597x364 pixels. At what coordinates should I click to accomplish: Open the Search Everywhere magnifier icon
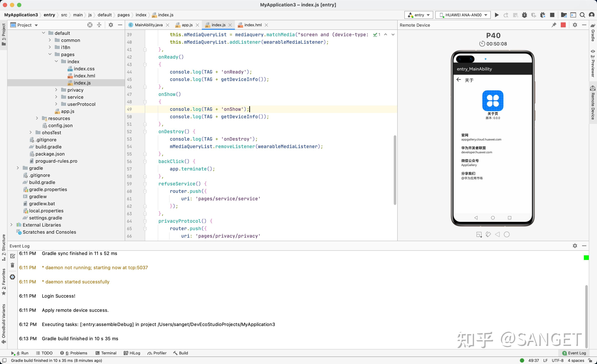click(582, 15)
